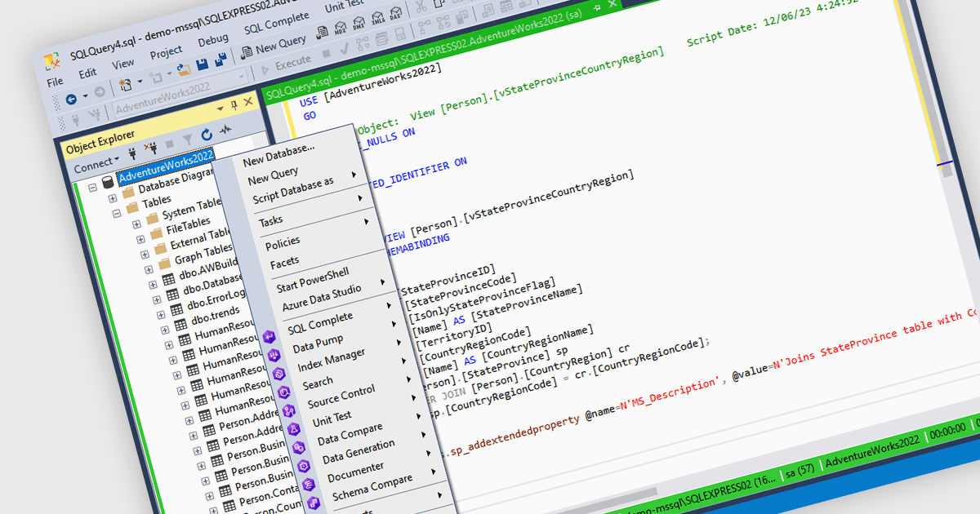The image size is (980, 514).
Task: Open the SQL Complete menu
Action: pyautogui.click(x=277, y=24)
